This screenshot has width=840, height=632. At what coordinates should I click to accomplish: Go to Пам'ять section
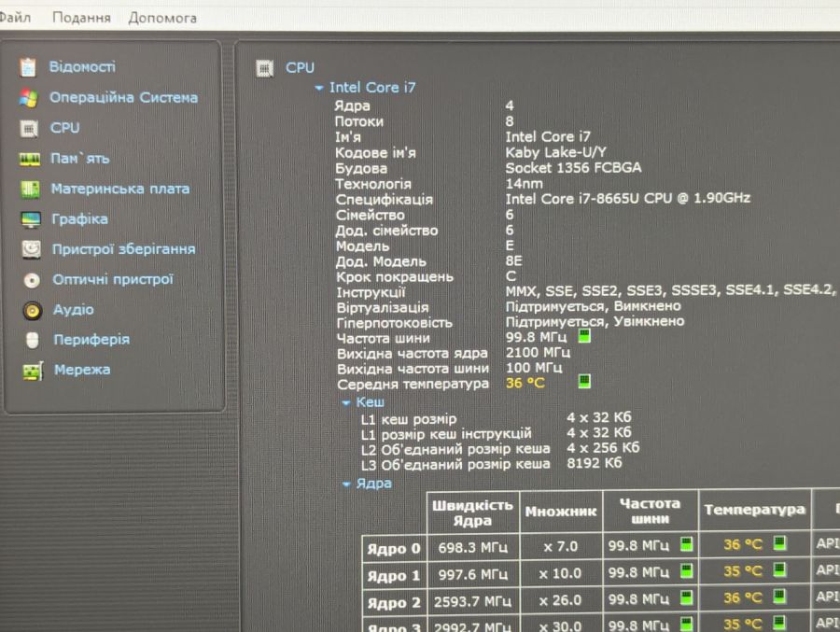point(80,159)
